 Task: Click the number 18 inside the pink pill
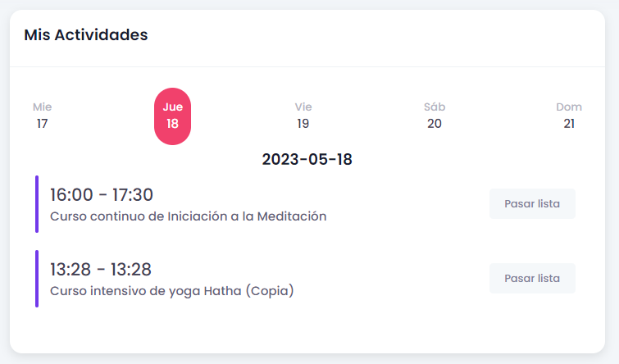(x=172, y=124)
